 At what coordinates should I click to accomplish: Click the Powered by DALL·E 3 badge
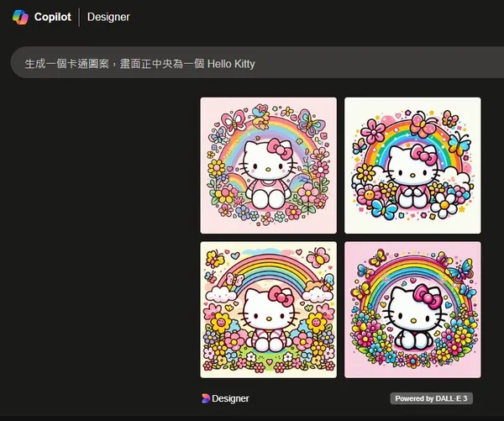click(x=432, y=398)
